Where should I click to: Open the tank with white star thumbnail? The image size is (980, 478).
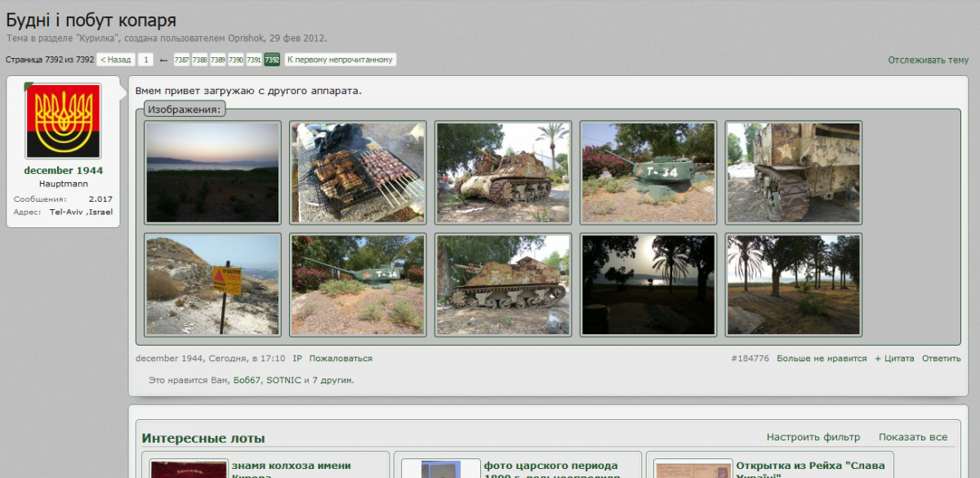[794, 172]
